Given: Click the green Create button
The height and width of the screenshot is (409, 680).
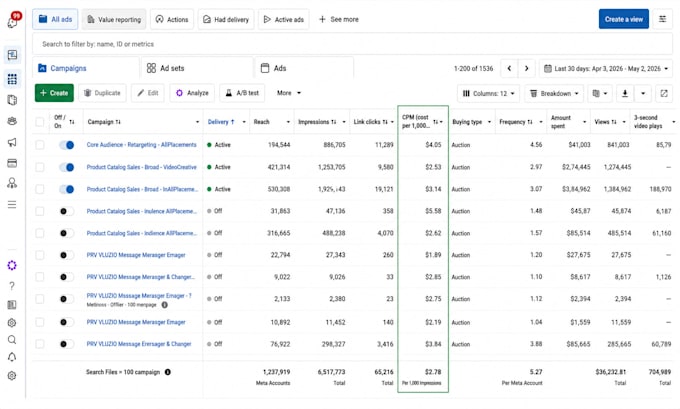Looking at the screenshot, I should point(54,93).
